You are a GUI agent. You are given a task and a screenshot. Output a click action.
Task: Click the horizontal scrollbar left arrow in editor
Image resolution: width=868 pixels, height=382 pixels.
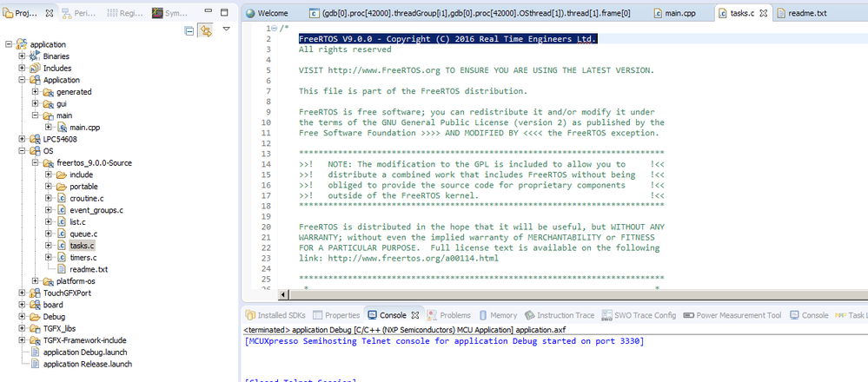point(283,294)
